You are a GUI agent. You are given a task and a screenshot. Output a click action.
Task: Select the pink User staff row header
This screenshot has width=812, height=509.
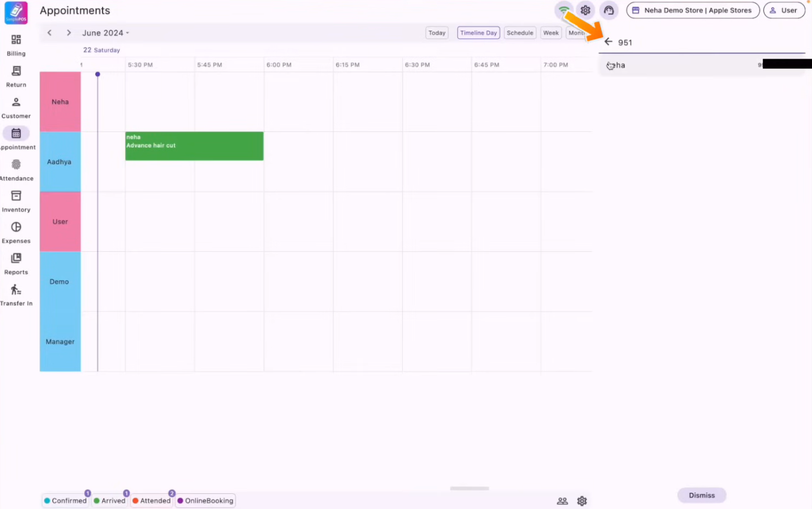60,222
